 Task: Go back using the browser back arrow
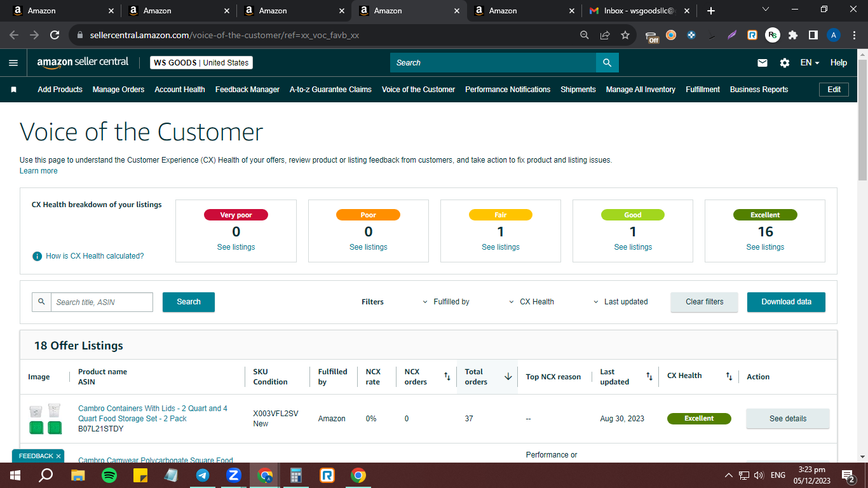pos(14,35)
